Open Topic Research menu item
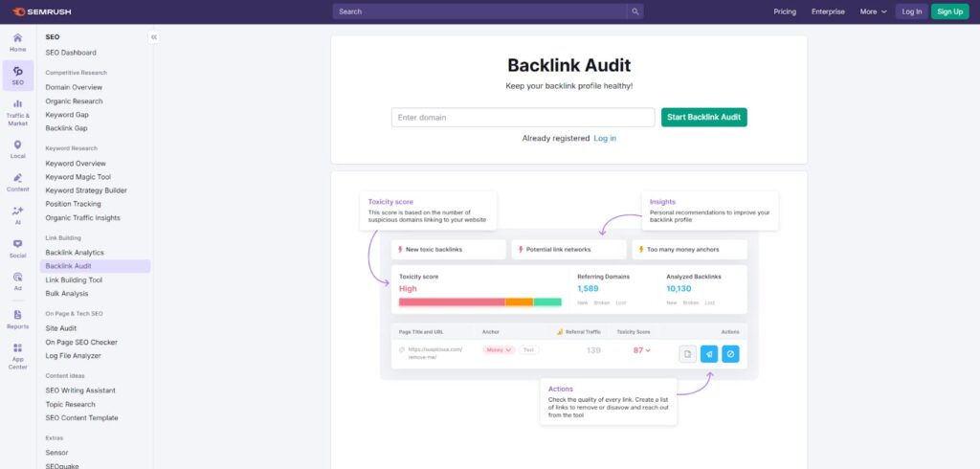980x469 pixels. coord(70,405)
